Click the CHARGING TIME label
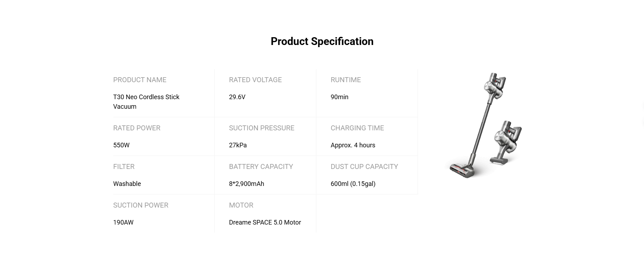The width and height of the screenshot is (644, 266). point(357,128)
